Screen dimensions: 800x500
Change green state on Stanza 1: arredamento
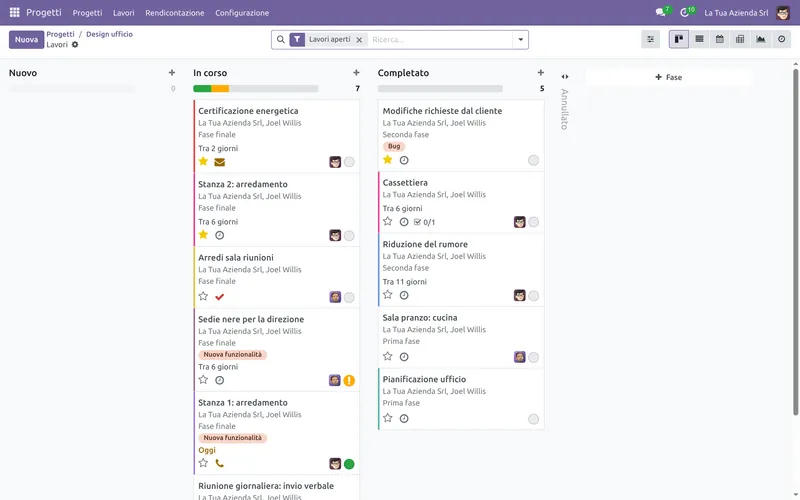tap(349, 464)
